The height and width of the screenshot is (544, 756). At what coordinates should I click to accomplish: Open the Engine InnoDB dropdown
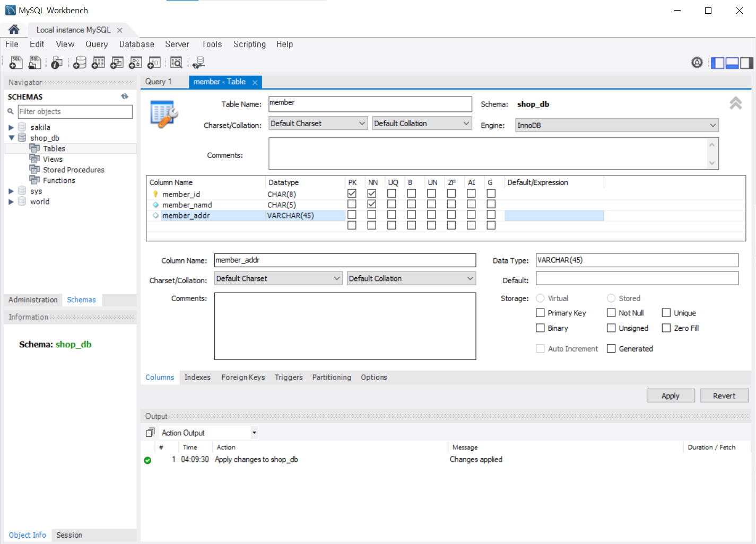pyautogui.click(x=616, y=125)
